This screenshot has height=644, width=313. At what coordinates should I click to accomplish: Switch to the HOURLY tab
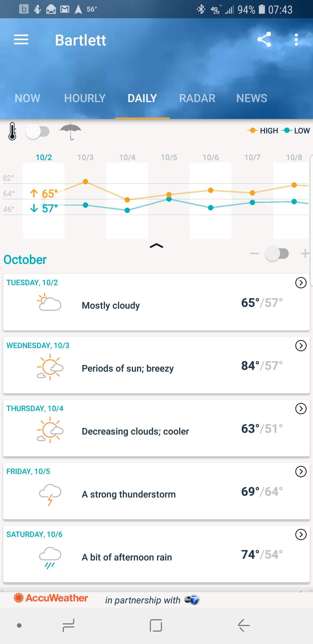[x=85, y=98]
